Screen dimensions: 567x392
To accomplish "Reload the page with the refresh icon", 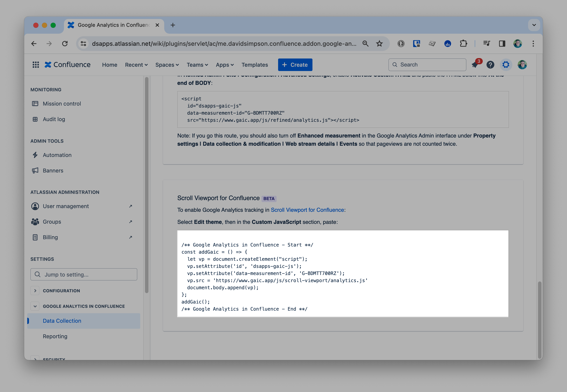I will 65,44.
